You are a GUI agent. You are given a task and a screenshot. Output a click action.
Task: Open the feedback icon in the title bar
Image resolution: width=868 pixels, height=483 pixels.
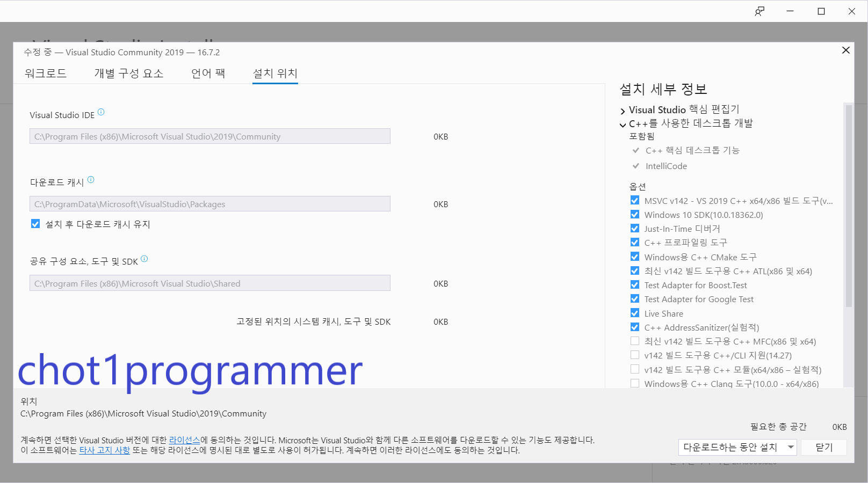tap(759, 11)
